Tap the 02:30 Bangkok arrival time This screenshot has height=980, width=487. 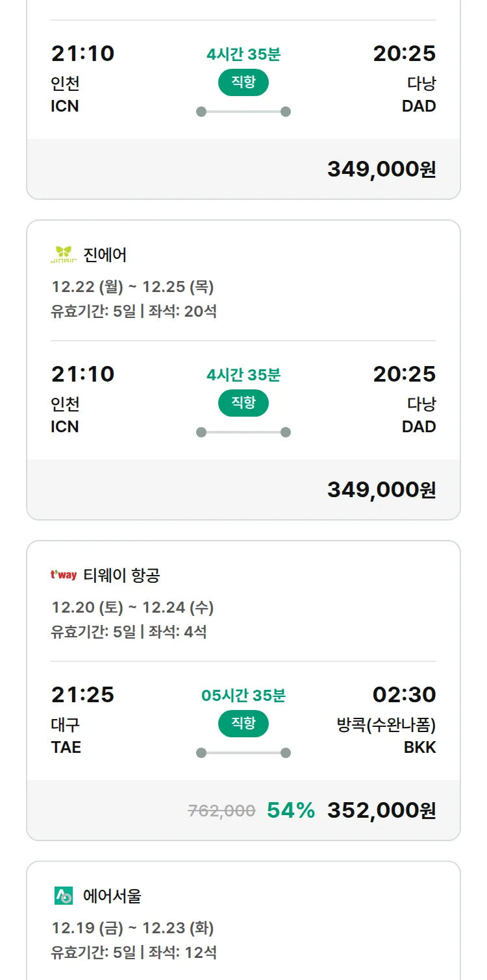(x=404, y=694)
